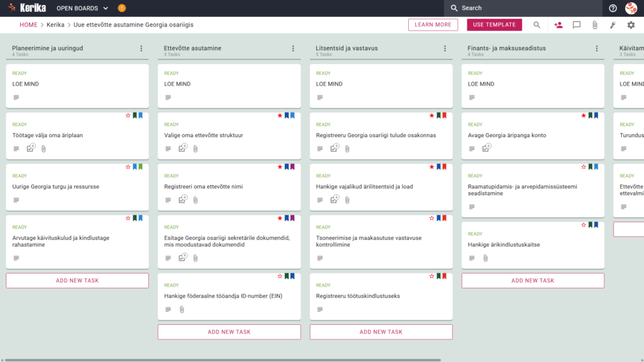Screen dimensions: 644x362
Task: Toggle star on Uurige Georgia turgu card
Action: (x=128, y=167)
